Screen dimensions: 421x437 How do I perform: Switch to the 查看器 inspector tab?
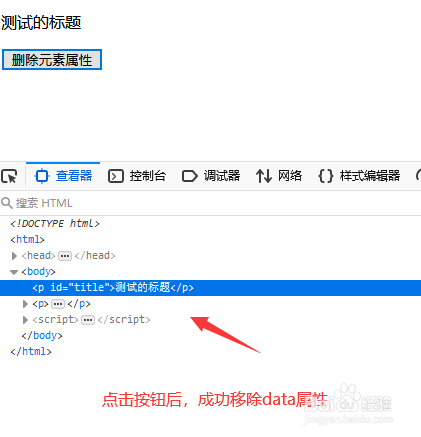tap(63, 176)
